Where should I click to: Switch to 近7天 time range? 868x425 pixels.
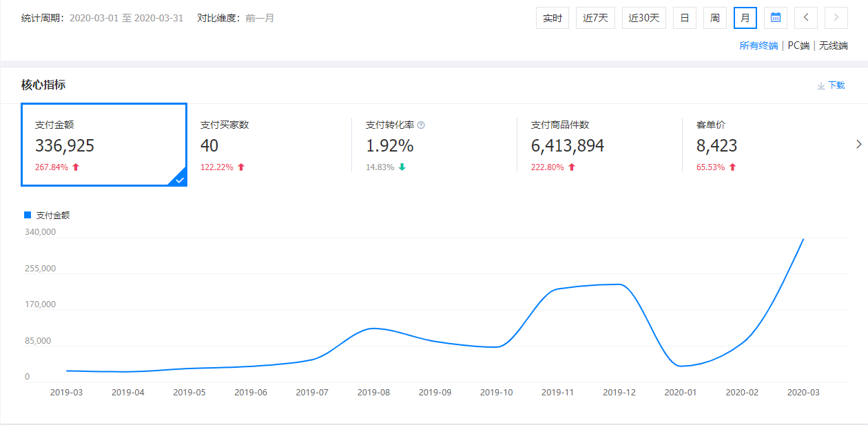pos(595,18)
